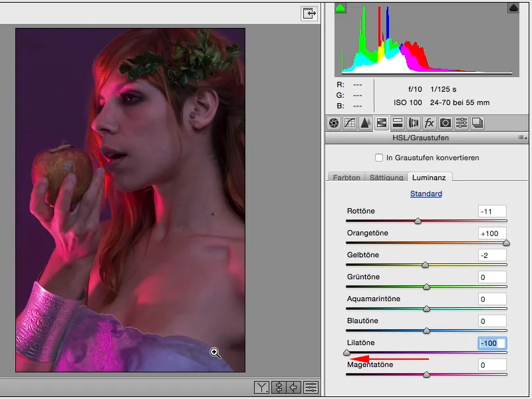
Task: Copy current settings to before icon
Action: click(294, 387)
